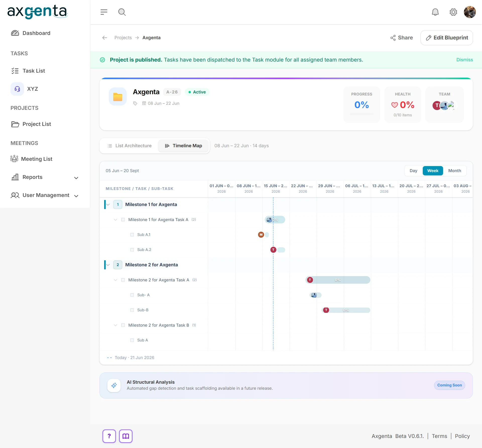
Task: Click Milestone 2 Task A 0% bar
Action: click(338, 280)
